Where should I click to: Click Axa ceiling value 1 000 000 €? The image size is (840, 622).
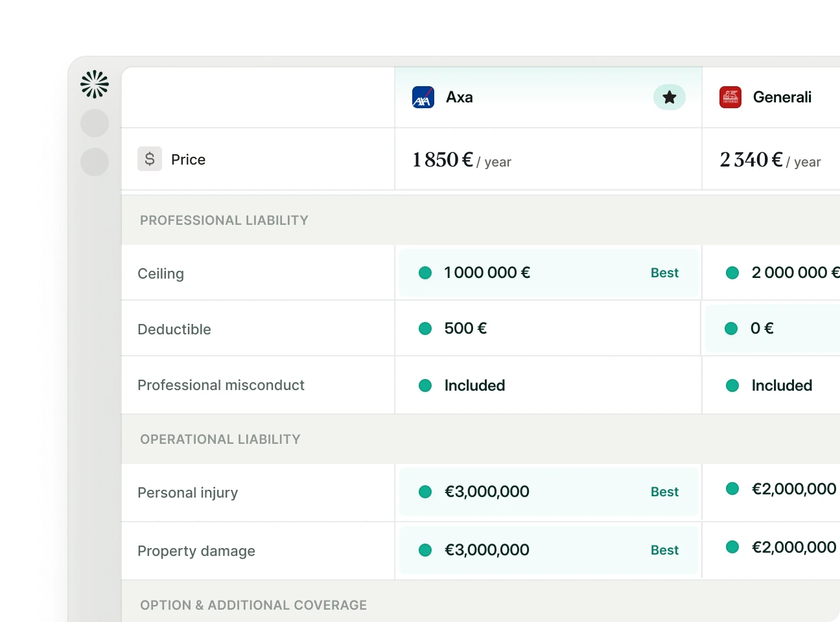pyautogui.click(x=487, y=273)
